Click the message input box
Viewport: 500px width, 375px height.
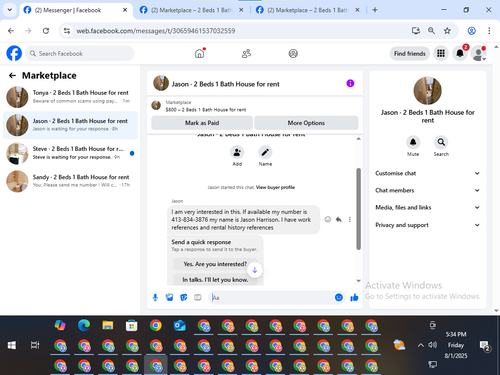(x=272, y=297)
